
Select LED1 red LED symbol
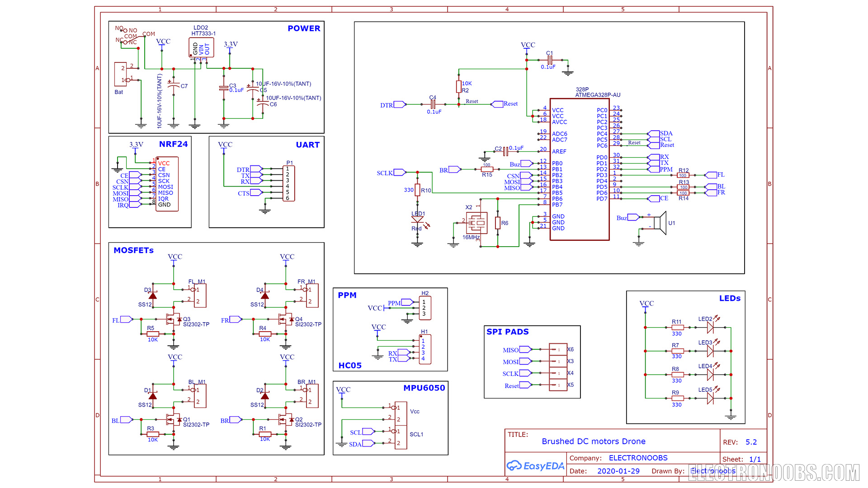point(417,220)
